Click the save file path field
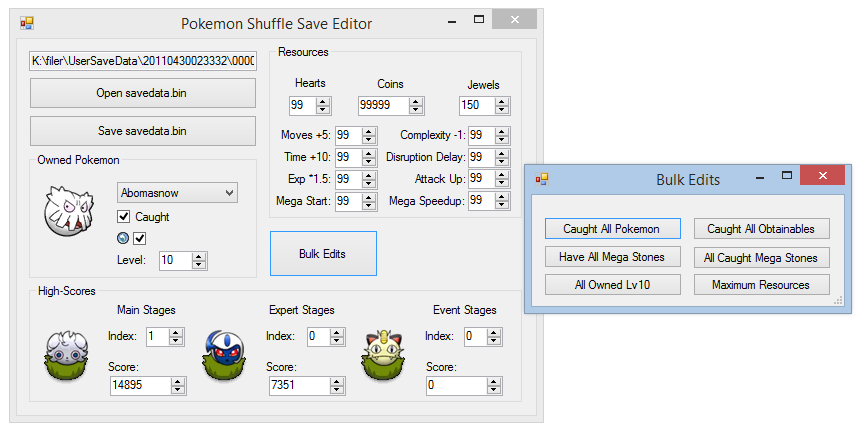Image resolution: width=865 pixels, height=435 pixels. pyautogui.click(x=142, y=61)
